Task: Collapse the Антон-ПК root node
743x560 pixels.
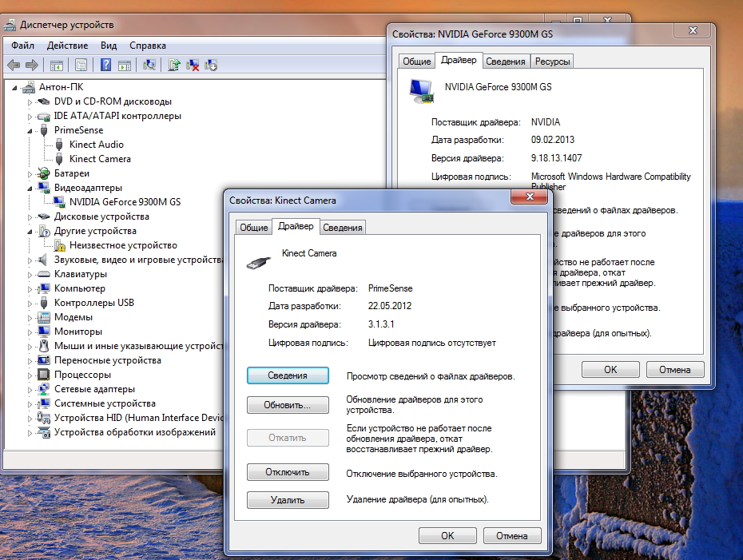Action: coord(14,88)
